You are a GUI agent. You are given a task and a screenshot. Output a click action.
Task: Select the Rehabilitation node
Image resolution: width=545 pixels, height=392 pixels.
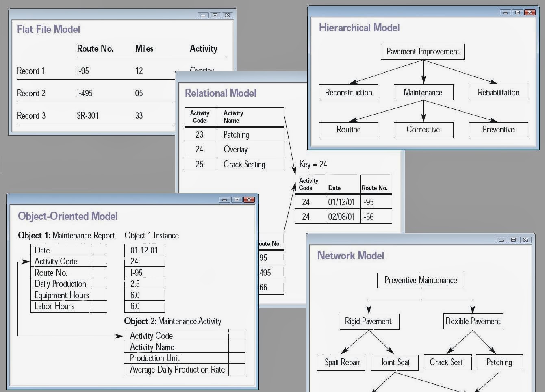(499, 92)
